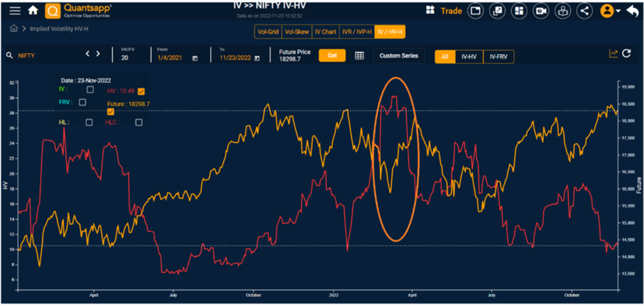644x306 pixels.
Task: Click the search magnifier next to NIFTY
Action: click(9, 55)
